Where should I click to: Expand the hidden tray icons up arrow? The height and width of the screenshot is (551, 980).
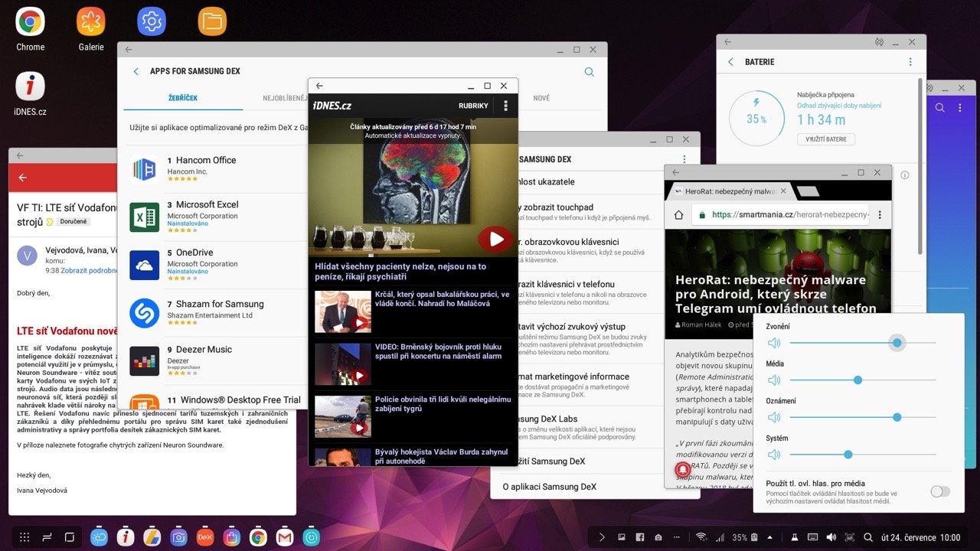point(769,537)
